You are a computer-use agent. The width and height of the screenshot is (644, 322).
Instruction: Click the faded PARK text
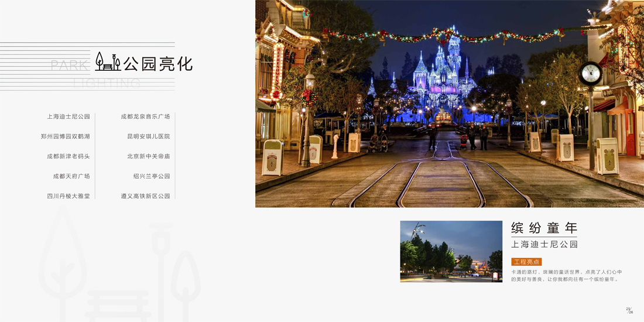(x=70, y=66)
